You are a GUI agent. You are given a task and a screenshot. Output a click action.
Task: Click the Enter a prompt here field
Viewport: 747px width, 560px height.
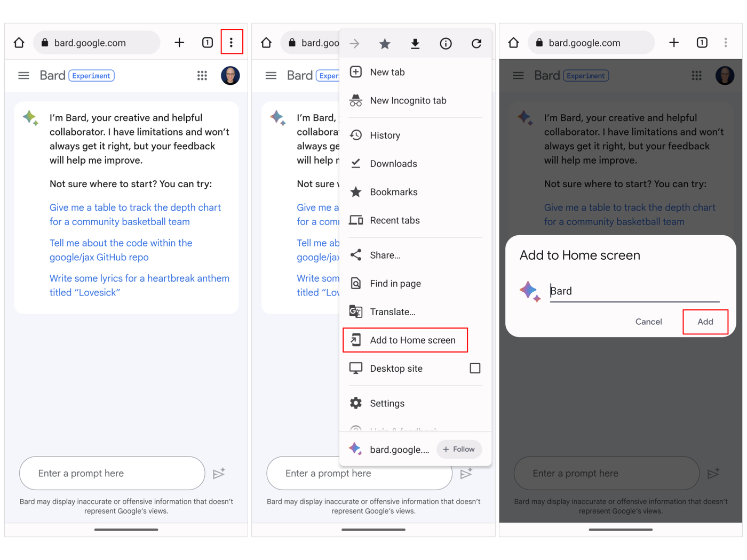click(x=112, y=473)
